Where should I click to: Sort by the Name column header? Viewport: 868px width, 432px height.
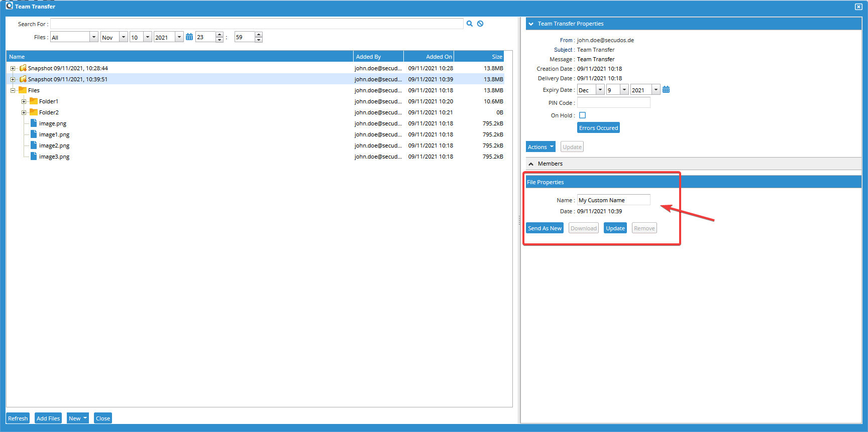click(180, 57)
